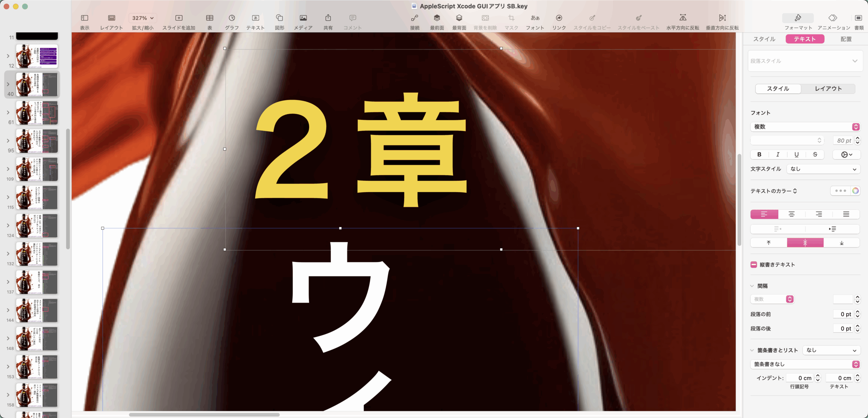Align text left
Screen dimensions: 868x418
(764, 214)
